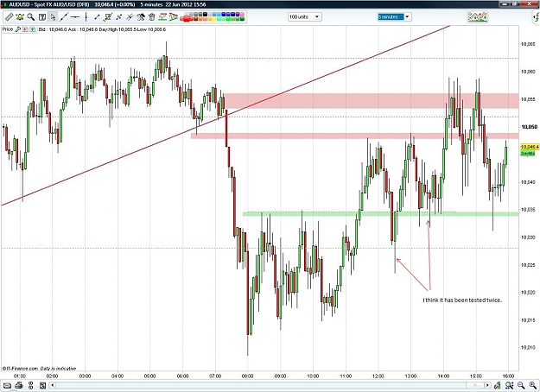The image size is (540, 392).
Task: Select the ruler measurement tool
Action: pyautogui.click(x=9, y=17)
